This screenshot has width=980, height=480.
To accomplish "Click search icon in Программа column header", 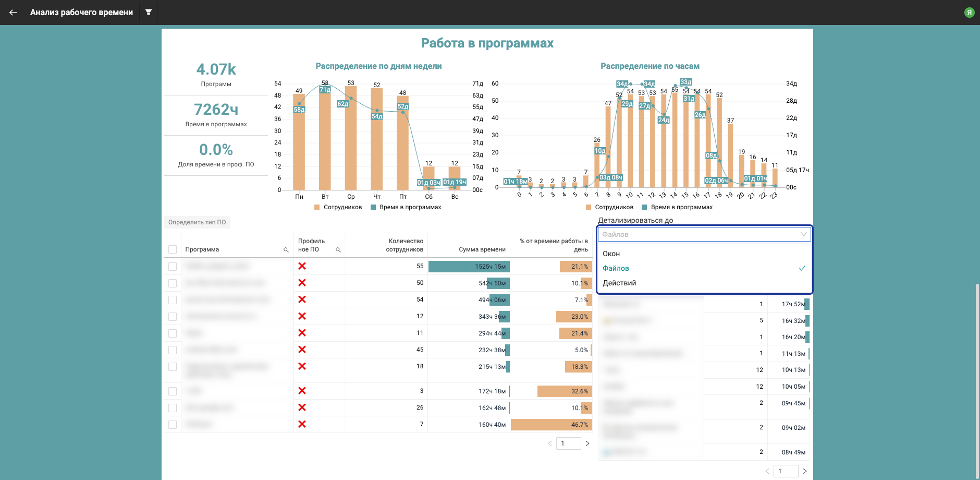I will click(286, 250).
